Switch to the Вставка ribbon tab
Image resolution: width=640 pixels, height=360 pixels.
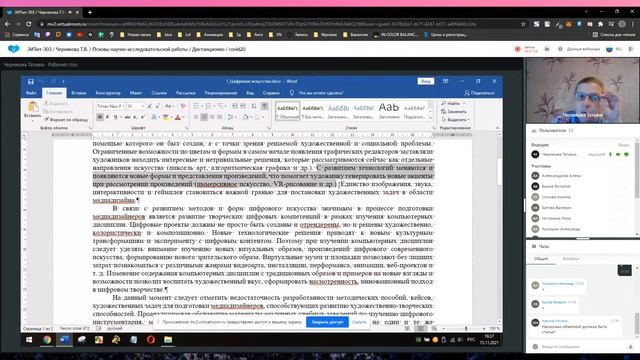[79, 93]
